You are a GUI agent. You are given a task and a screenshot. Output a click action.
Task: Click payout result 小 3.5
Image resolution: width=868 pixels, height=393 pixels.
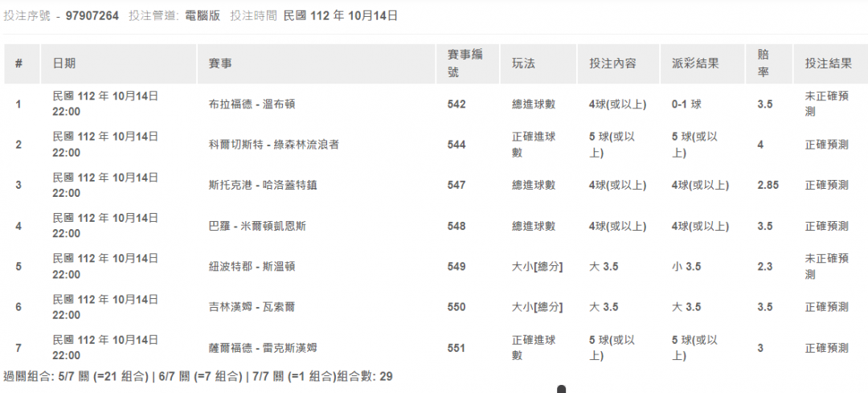pyautogui.click(x=686, y=266)
